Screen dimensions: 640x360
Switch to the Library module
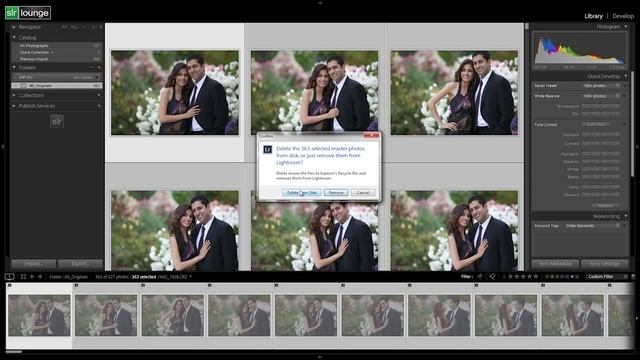[593, 16]
